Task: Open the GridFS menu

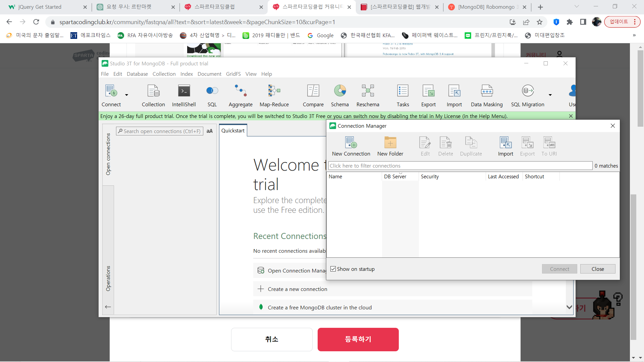Action: 233,74
